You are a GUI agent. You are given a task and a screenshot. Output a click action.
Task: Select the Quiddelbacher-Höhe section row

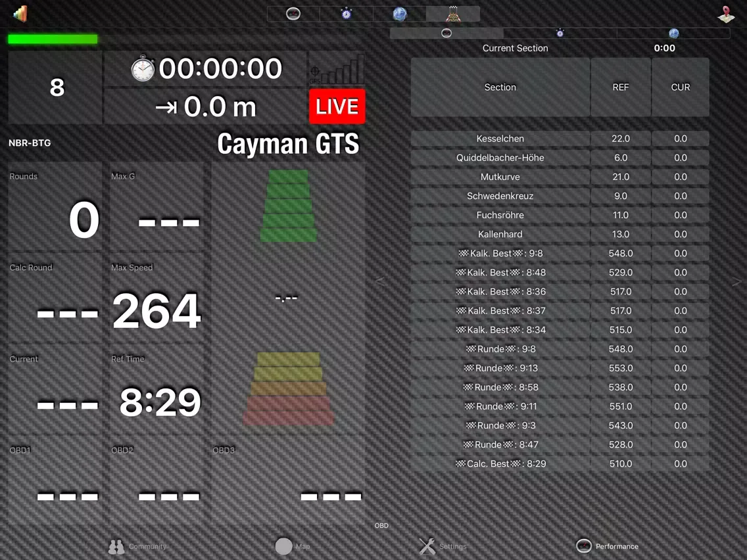pyautogui.click(x=560, y=158)
